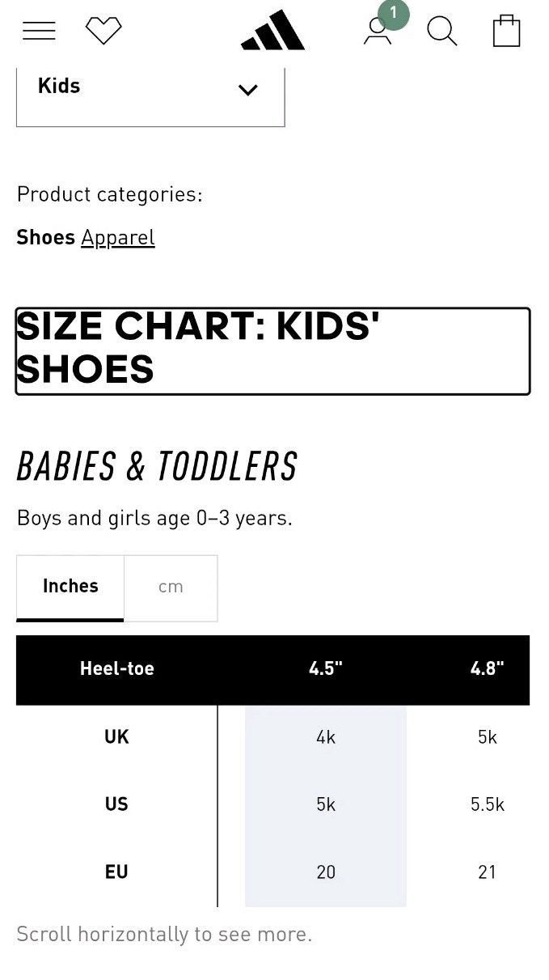Open the account profile icon
The height and width of the screenshot is (980, 549).
coord(377,33)
